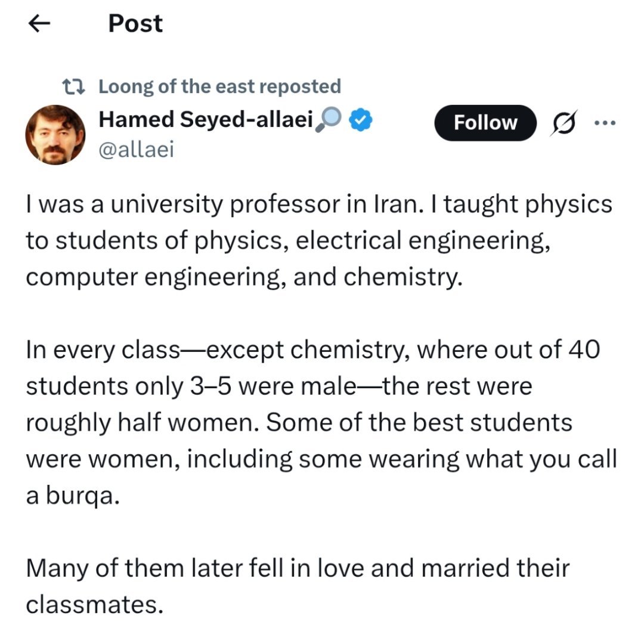Tap the @allaei handle
This screenshot has height=644, width=644.
pos(136,150)
